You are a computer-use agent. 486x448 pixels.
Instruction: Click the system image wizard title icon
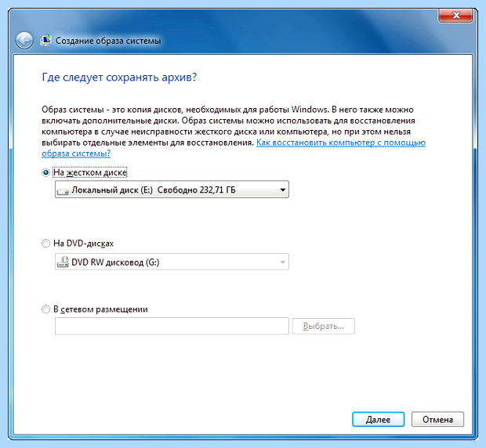tap(46, 41)
